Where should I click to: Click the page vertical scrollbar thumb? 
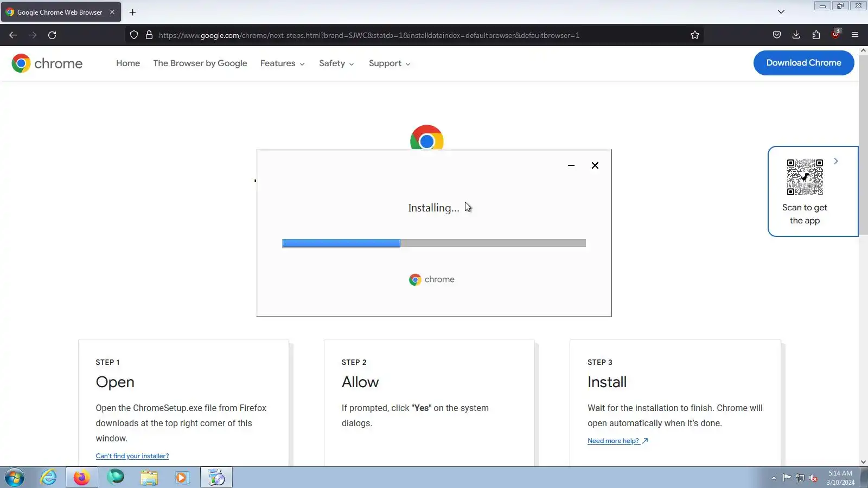863,144
